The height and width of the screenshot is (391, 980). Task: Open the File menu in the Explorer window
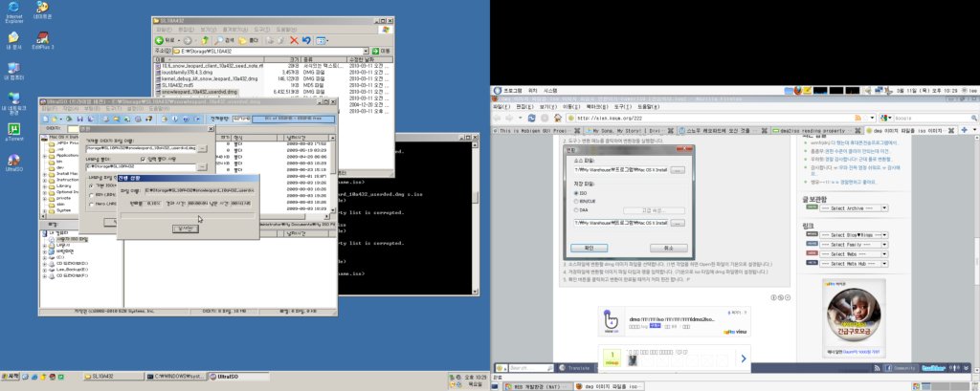click(164, 29)
